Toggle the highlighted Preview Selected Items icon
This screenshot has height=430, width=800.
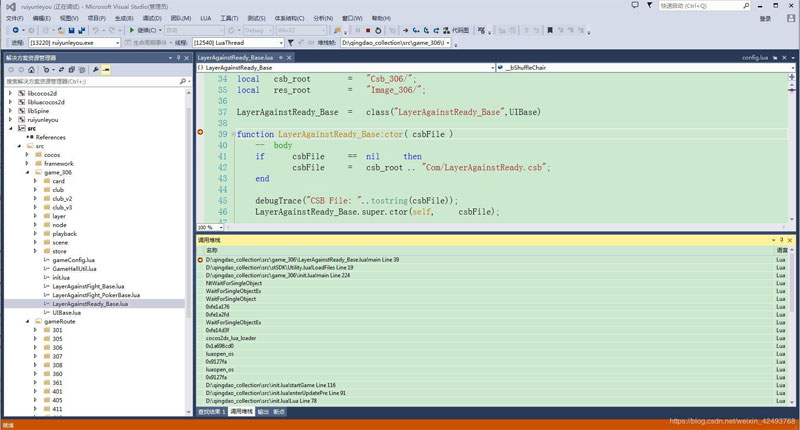pos(106,69)
